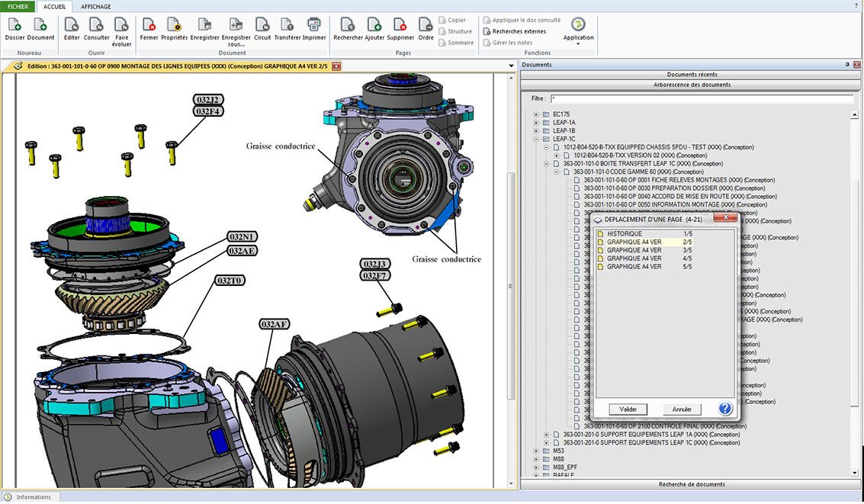Select GRAPHIQUE A4 VER page 4/5

[x=634, y=258]
